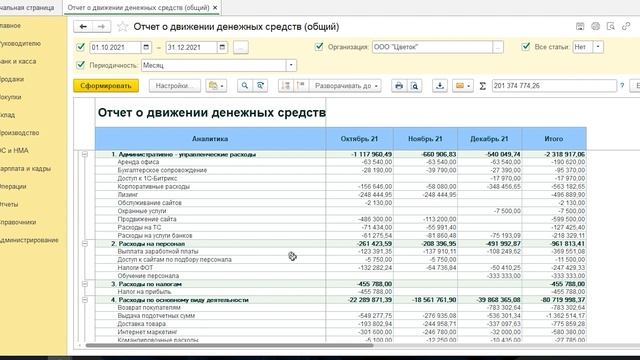Toggle the Периодичность checkbox
Screen dimensions: 640x360
click(81, 65)
